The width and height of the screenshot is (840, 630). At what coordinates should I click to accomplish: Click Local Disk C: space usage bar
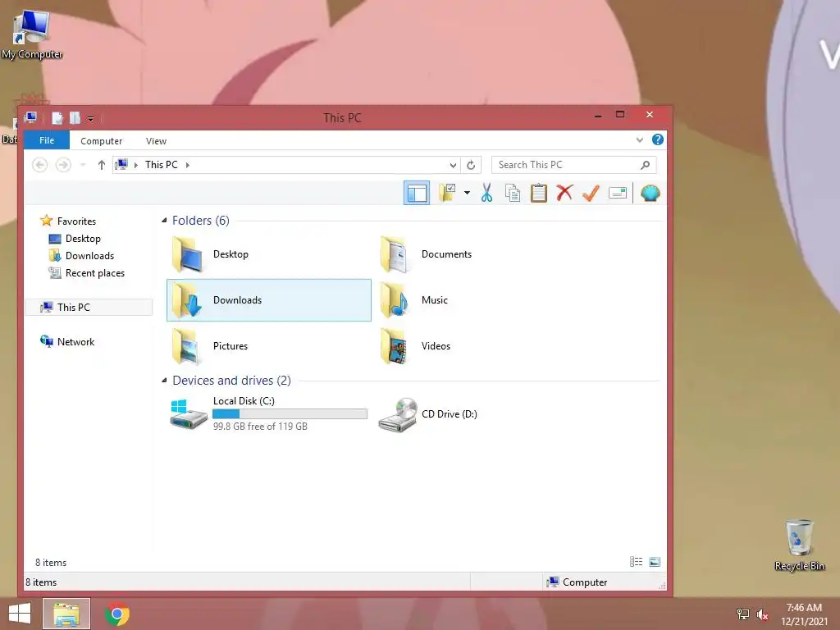(x=290, y=413)
